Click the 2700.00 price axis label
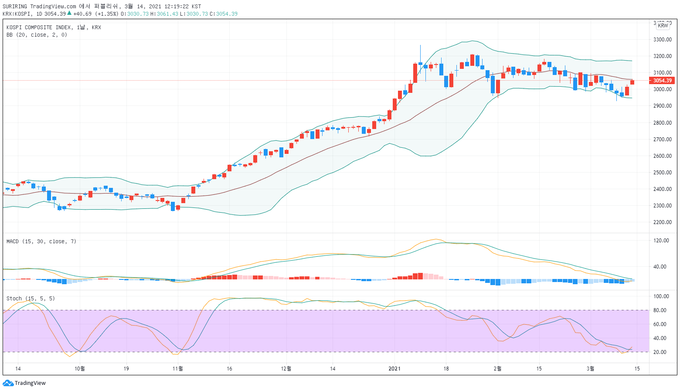680x391 pixels. coord(662,139)
